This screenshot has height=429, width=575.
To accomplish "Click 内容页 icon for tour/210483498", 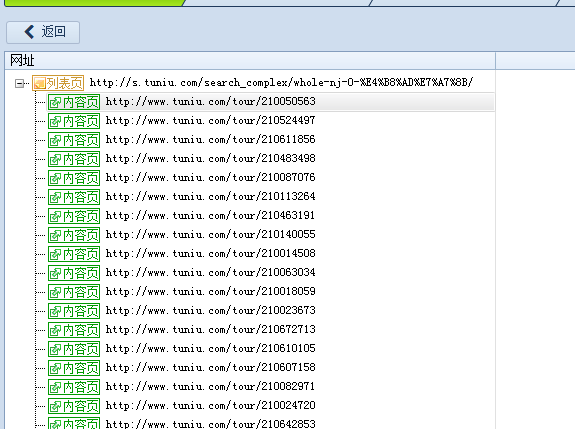I will [x=74, y=159].
